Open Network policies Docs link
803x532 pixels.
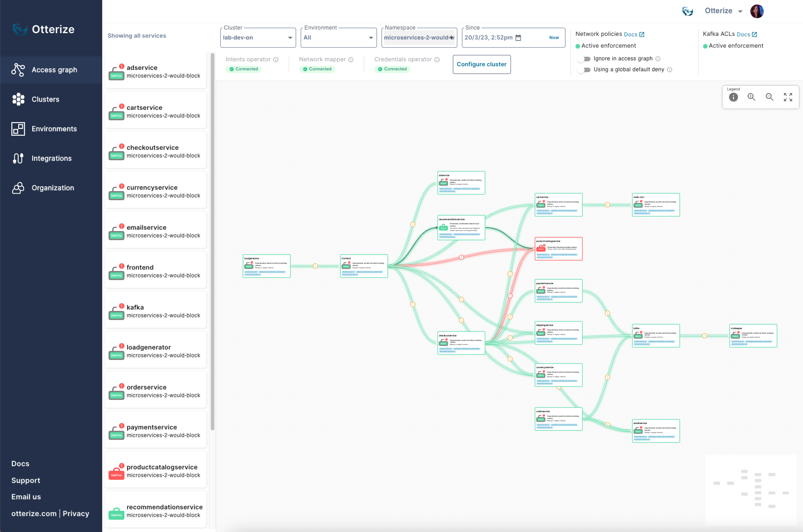tap(634, 34)
